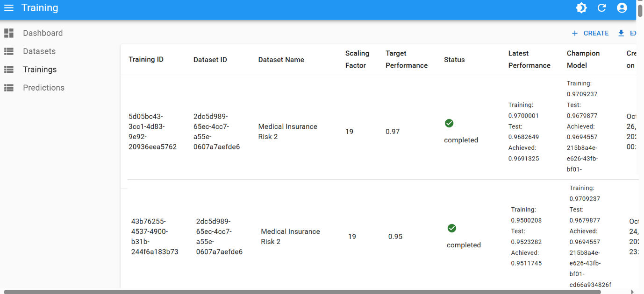Screen dimensions: 644x294
Task: Sort by Dataset Name column header
Action: point(281,60)
